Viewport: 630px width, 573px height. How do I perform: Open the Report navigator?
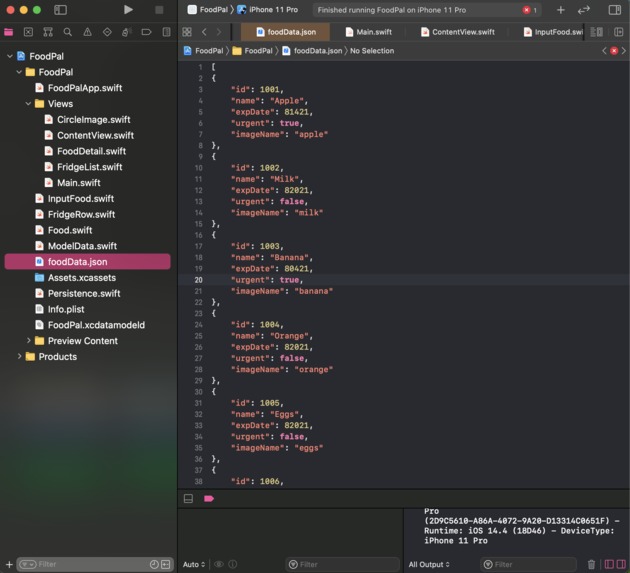coord(166,32)
